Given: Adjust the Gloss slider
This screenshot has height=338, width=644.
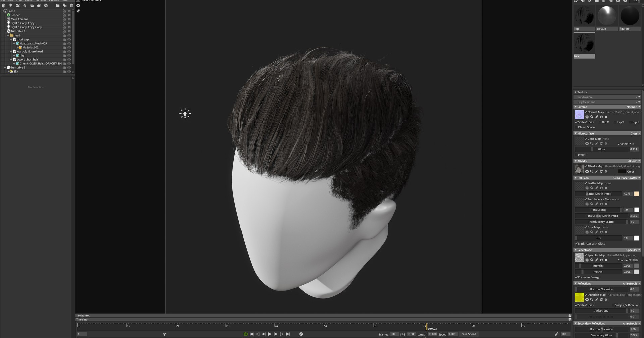Looking at the screenshot, I should (x=602, y=149).
